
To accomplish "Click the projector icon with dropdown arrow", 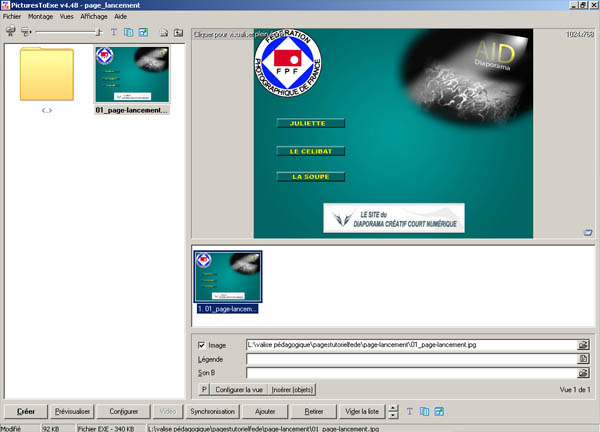I will (26, 32).
